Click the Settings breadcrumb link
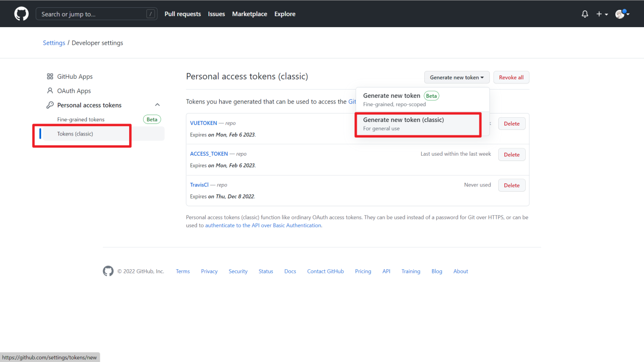 54,43
